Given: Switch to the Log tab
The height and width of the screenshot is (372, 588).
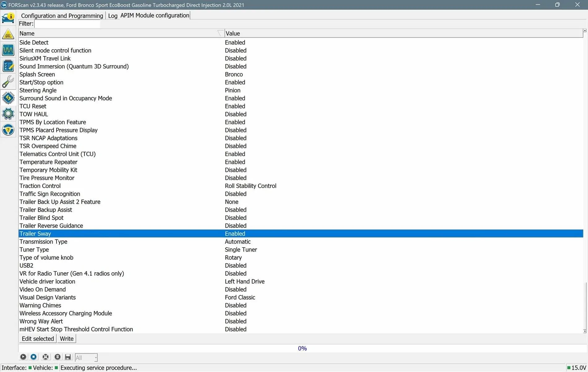Looking at the screenshot, I should pos(113,15).
